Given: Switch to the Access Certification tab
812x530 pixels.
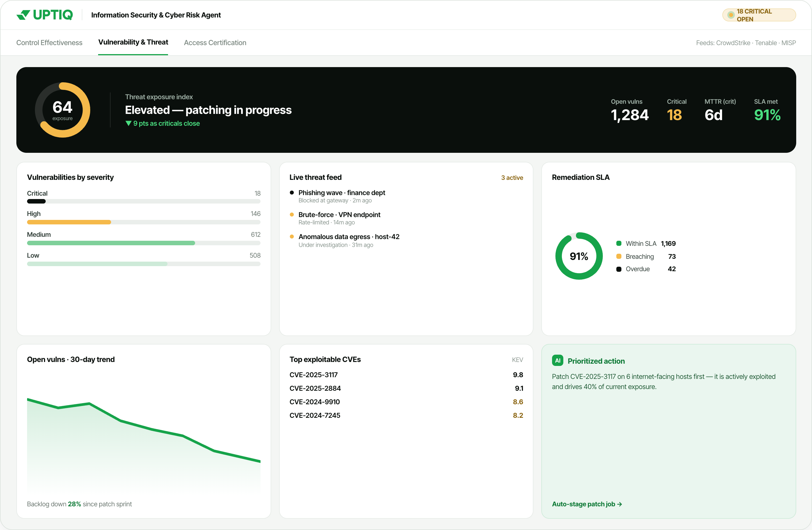Looking at the screenshot, I should coord(215,43).
